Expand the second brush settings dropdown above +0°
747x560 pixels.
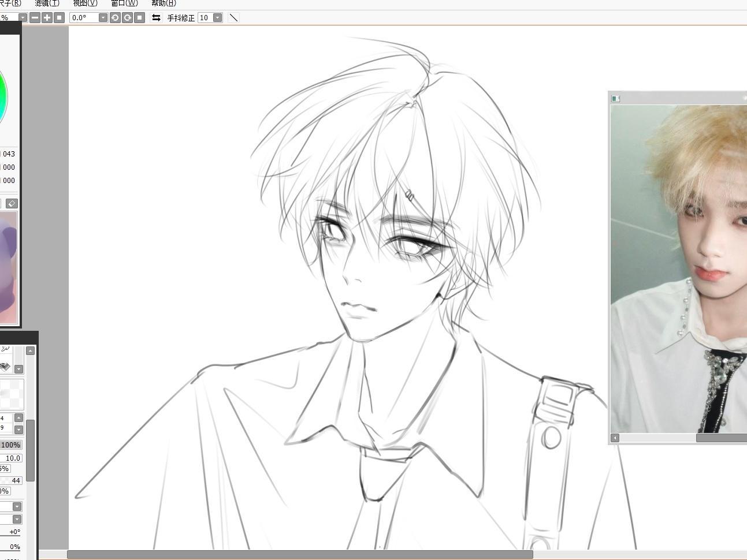click(17, 519)
